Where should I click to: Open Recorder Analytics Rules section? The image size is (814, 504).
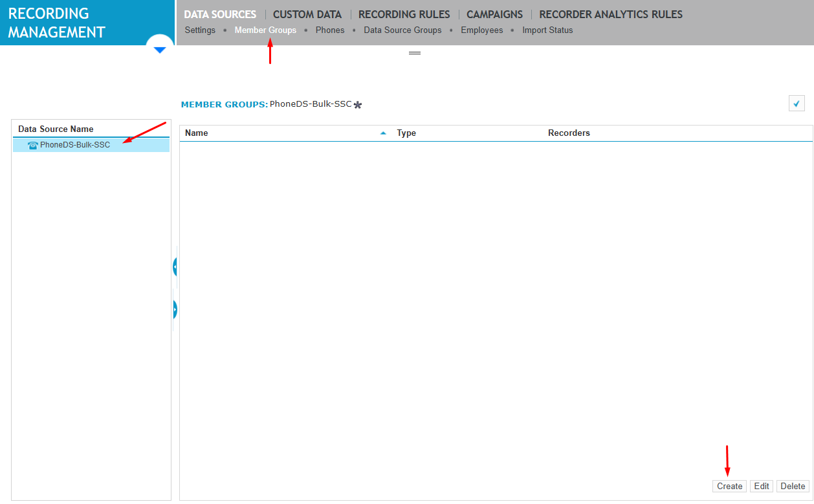pyautogui.click(x=610, y=14)
